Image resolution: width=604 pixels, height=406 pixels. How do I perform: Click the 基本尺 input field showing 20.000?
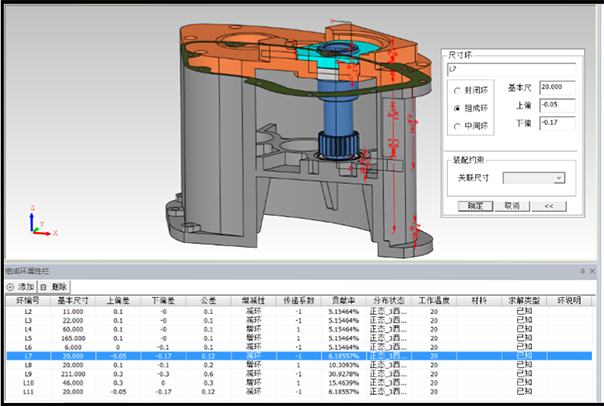click(556, 88)
